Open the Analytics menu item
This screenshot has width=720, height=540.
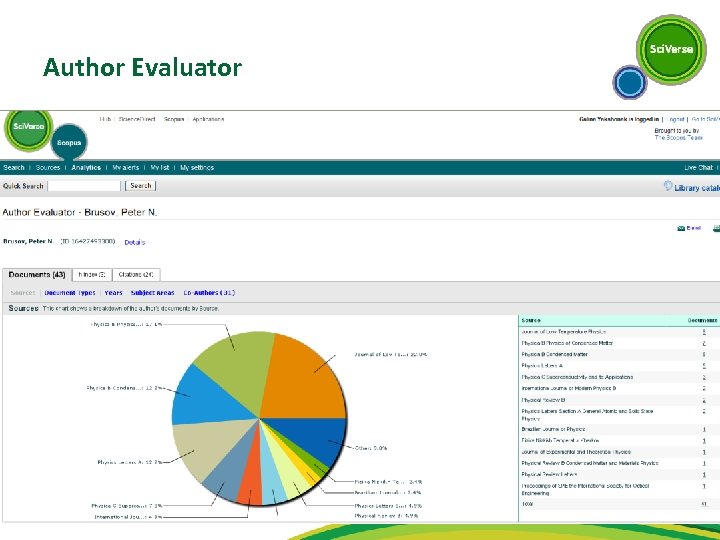tap(86, 168)
